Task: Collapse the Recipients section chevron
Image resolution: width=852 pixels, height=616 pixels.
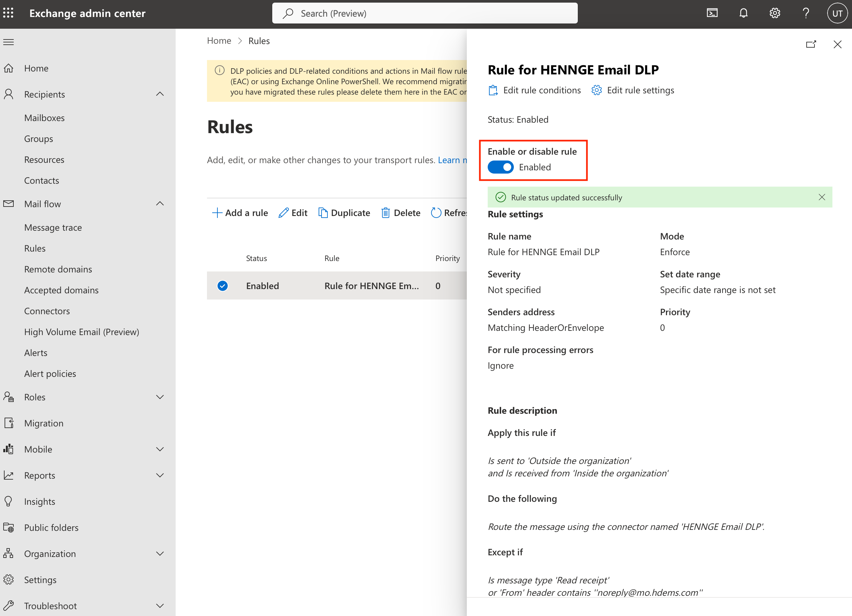Action: point(160,94)
